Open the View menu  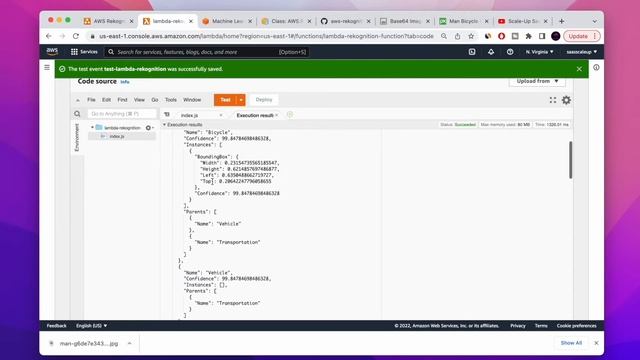click(x=139, y=100)
